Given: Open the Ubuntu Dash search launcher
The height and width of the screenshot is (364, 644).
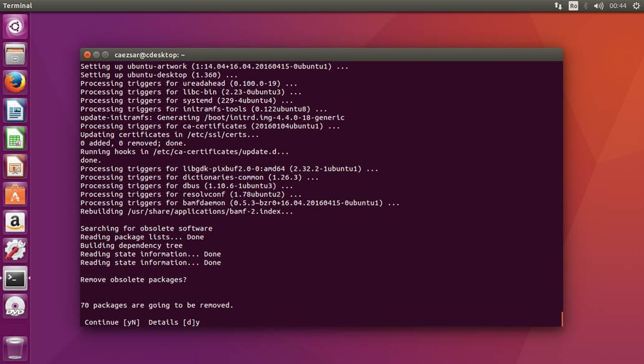Looking at the screenshot, I should tap(15, 26).
